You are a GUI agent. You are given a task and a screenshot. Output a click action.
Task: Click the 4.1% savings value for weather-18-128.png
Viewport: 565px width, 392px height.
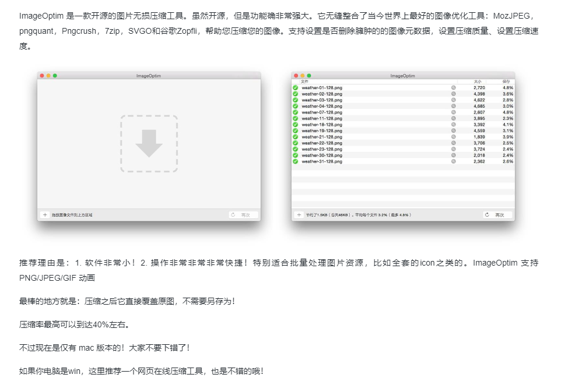[x=508, y=125]
